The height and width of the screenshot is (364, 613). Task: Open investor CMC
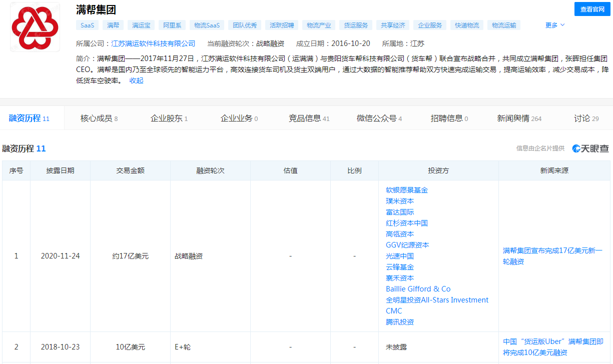[394, 311]
